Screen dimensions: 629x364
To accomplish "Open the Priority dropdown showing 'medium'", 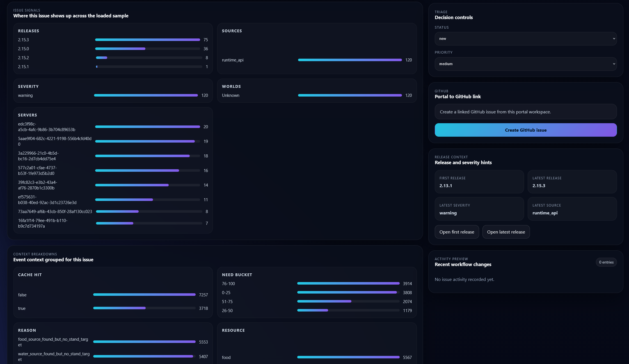I will (x=525, y=64).
